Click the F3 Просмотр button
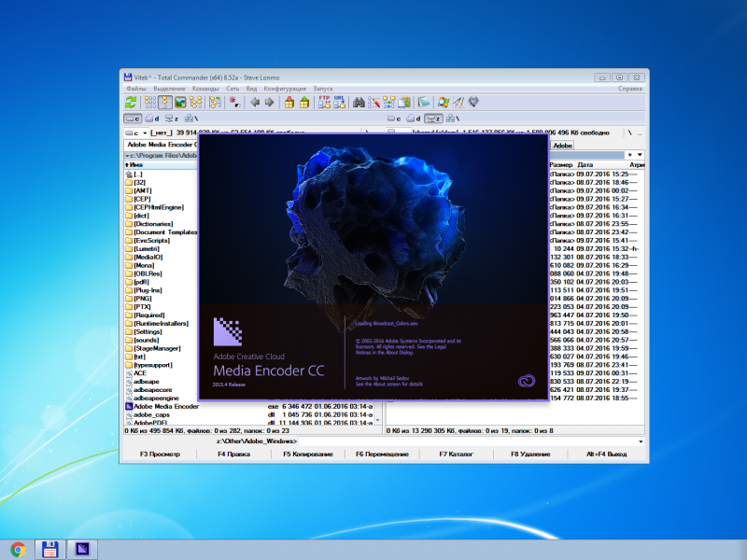Viewport: 747px width, 560px height. coord(160,455)
